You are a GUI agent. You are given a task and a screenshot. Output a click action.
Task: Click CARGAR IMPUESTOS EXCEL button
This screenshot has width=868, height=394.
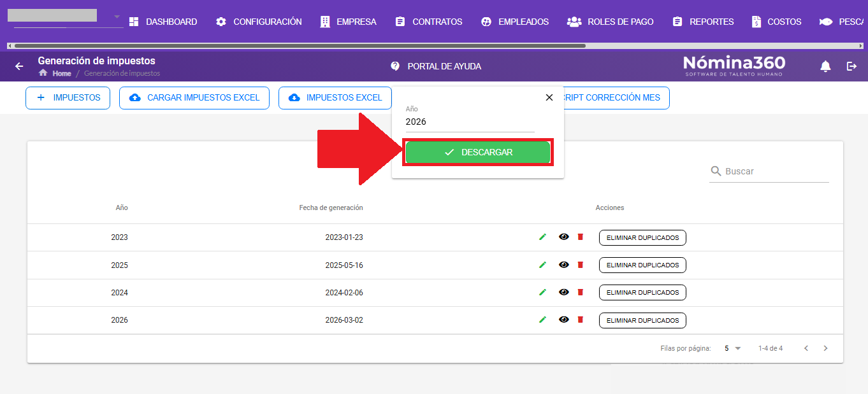point(194,98)
